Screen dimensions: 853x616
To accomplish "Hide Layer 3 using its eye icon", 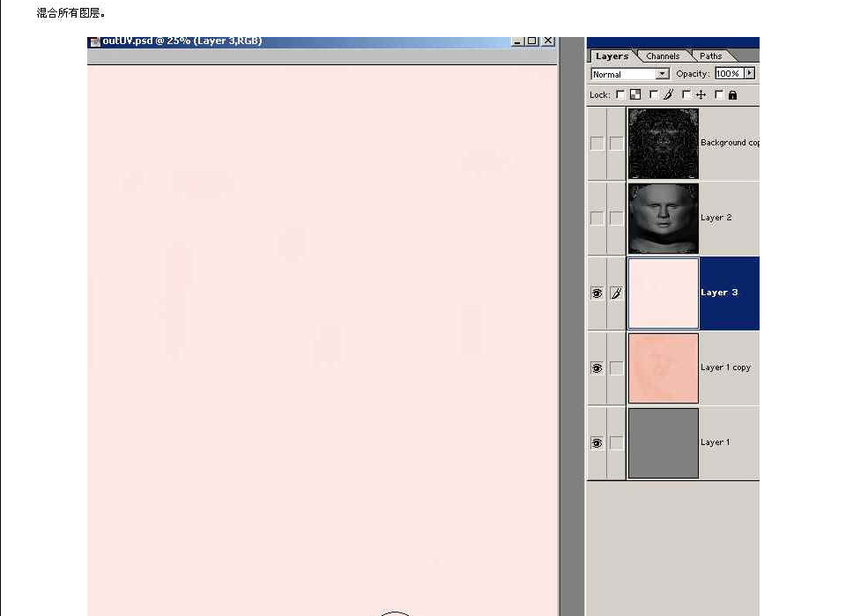I will (597, 293).
